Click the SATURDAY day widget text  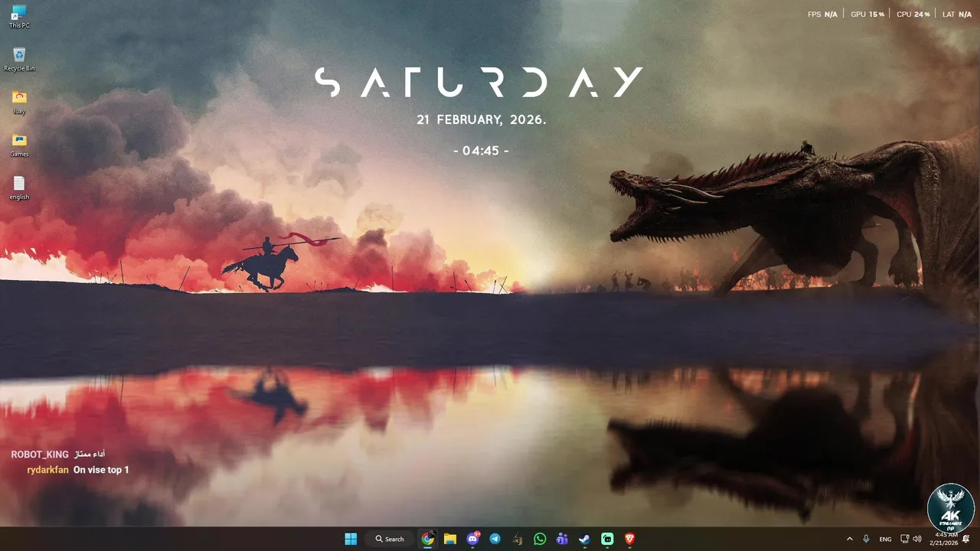tap(479, 83)
